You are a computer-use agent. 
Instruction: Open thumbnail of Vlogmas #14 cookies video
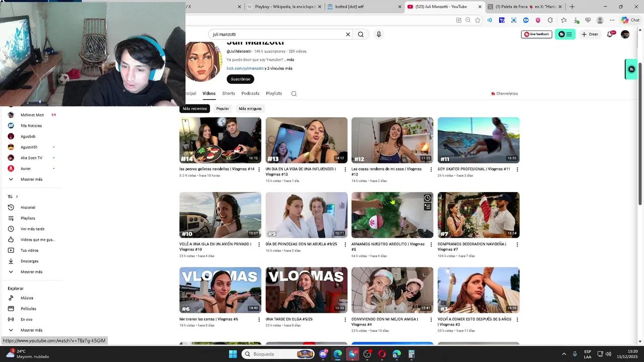pos(220,140)
